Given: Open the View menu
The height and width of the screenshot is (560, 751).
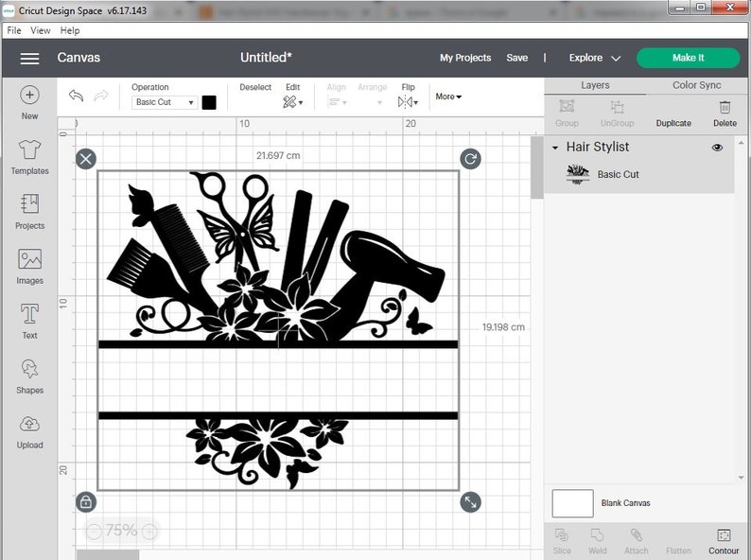Looking at the screenshot, I should pos(41,30).
